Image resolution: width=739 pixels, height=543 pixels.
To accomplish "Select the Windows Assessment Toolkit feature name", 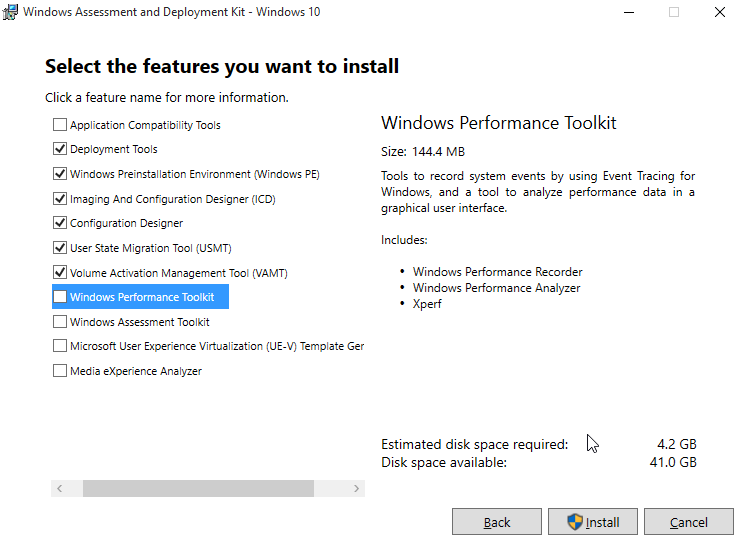I will (140, 322).
